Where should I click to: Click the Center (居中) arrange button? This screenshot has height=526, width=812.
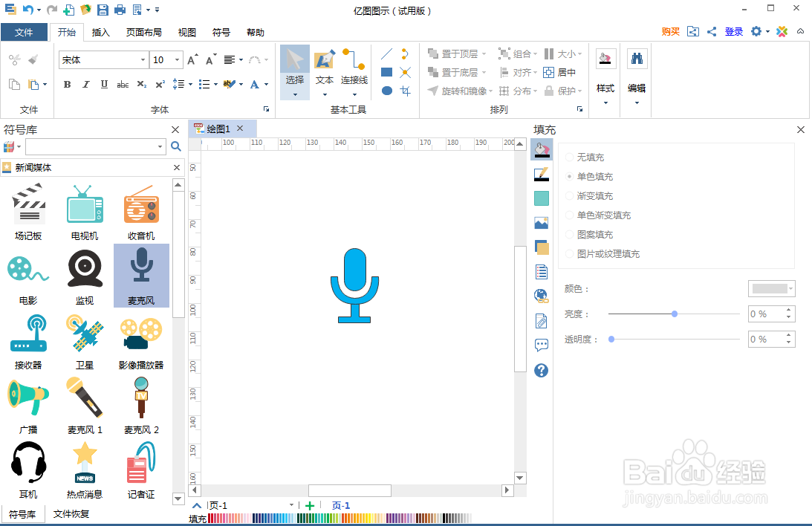pos(560,73)
